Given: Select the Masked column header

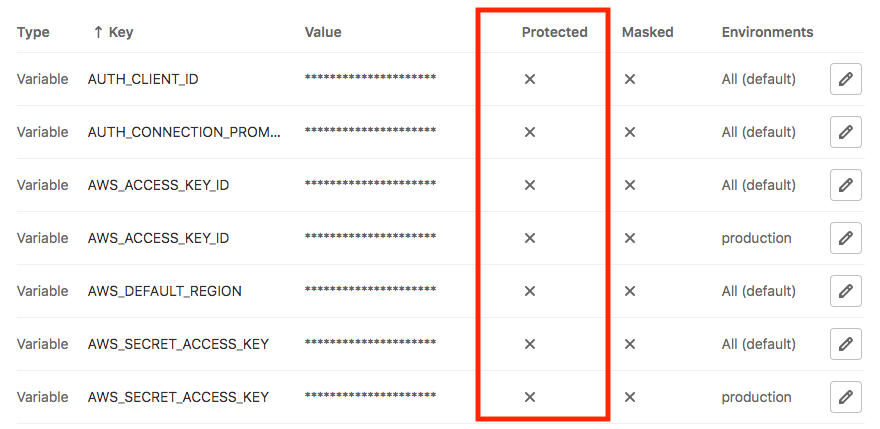Looking at the screenshot, I should (x=647, y=32).
